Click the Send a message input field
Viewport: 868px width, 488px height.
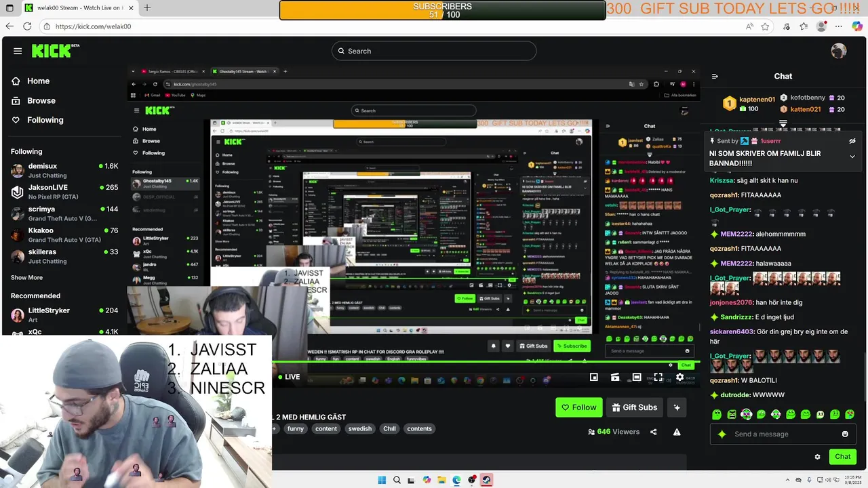pos(783,434)
